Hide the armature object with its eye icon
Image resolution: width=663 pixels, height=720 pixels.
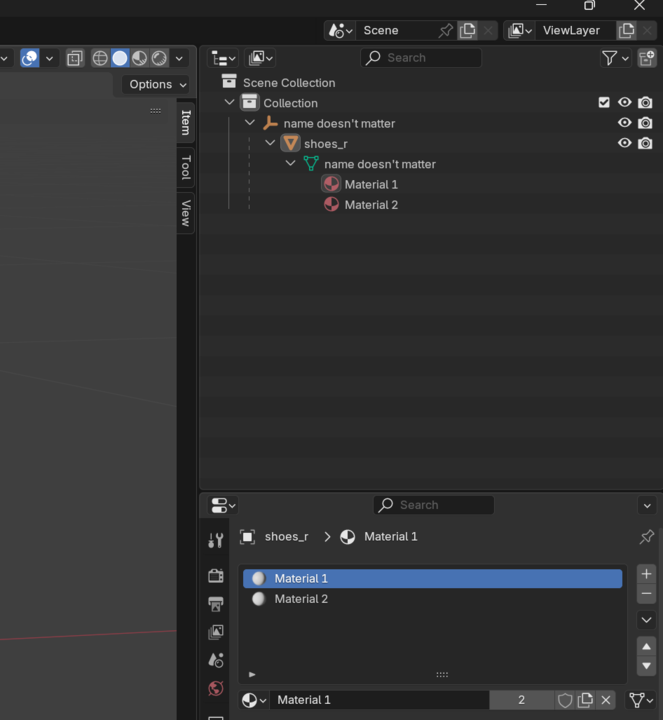tap(624, 123)
